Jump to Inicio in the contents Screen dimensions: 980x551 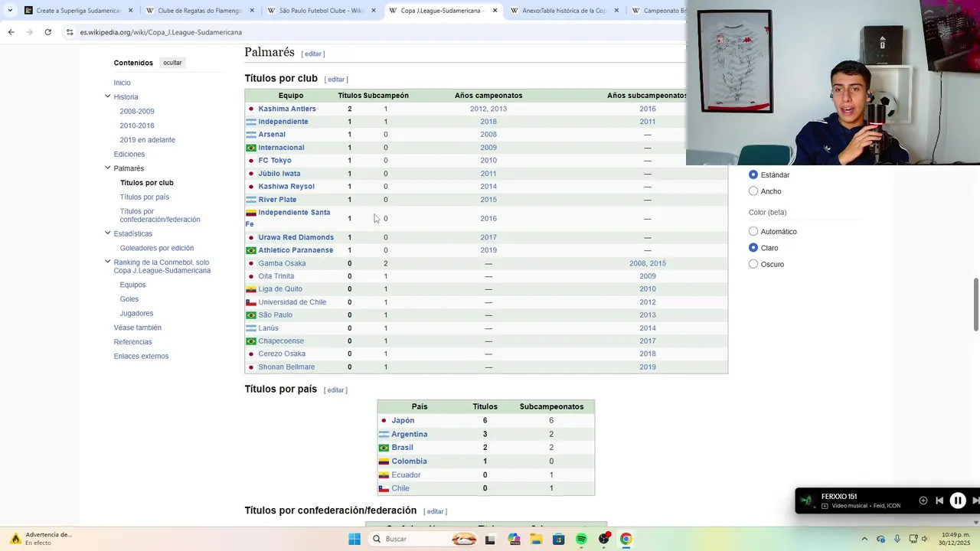pos(122,83)
